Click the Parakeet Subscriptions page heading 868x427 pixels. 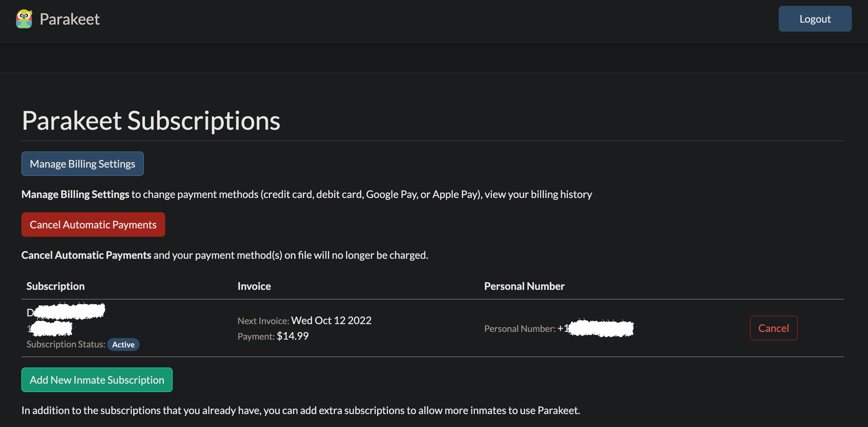pyautogui.click(x=151, y=121)
